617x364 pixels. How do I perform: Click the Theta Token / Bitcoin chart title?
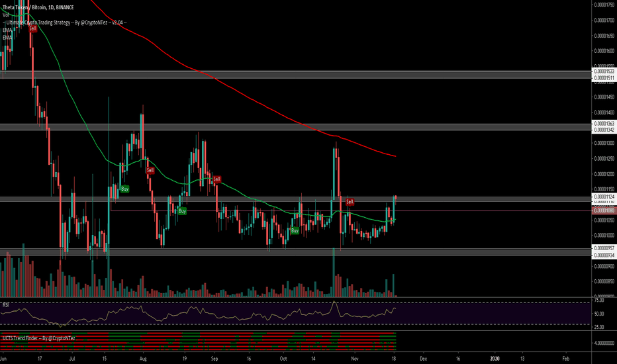coord(38,7)
